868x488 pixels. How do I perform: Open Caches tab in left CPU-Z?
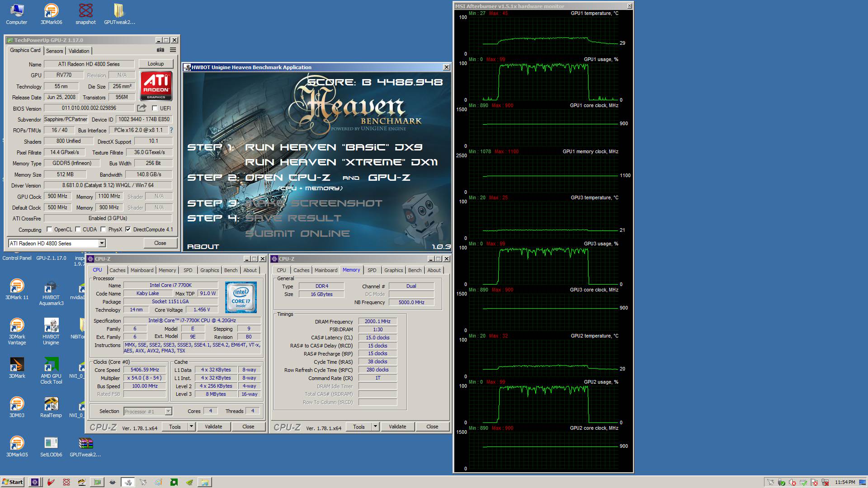tap(118, 270)
